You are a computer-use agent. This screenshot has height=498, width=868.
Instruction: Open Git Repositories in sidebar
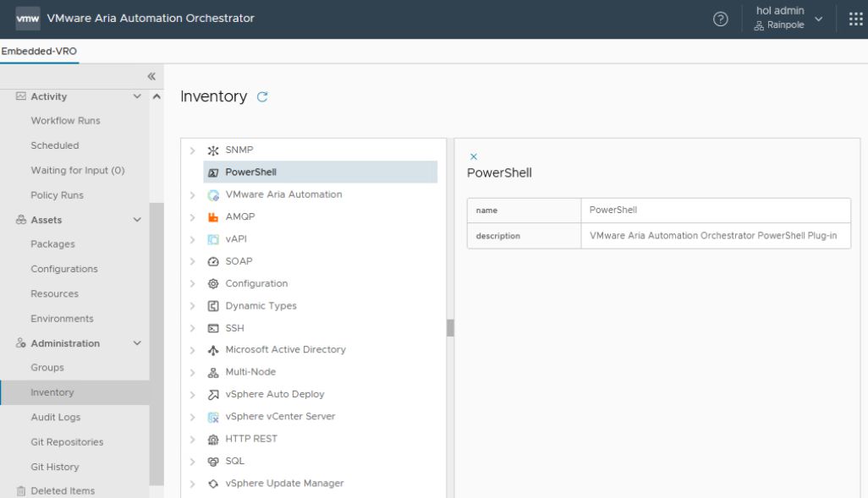coord(67,442)
